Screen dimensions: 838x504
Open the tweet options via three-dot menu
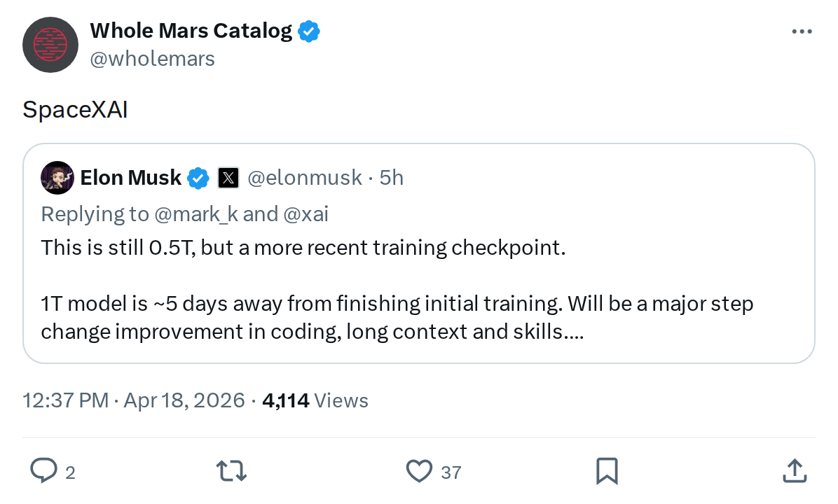click(802, 31)
